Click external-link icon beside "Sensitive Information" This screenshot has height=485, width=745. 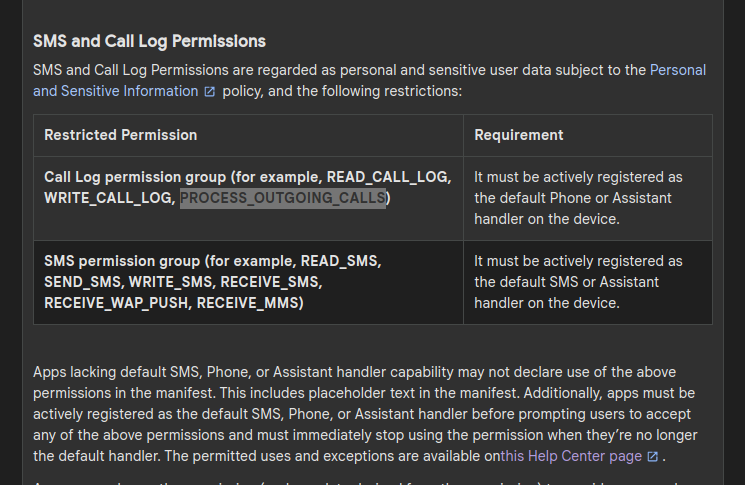209,91
